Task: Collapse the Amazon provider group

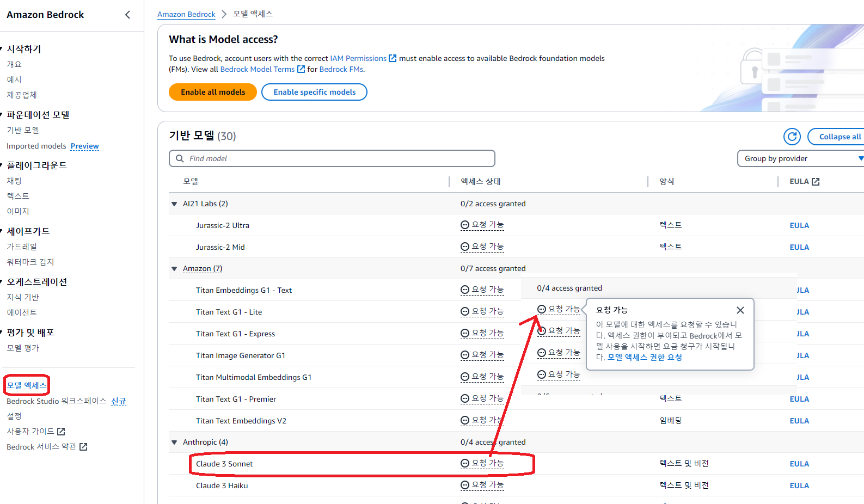Action: [174, 269]
